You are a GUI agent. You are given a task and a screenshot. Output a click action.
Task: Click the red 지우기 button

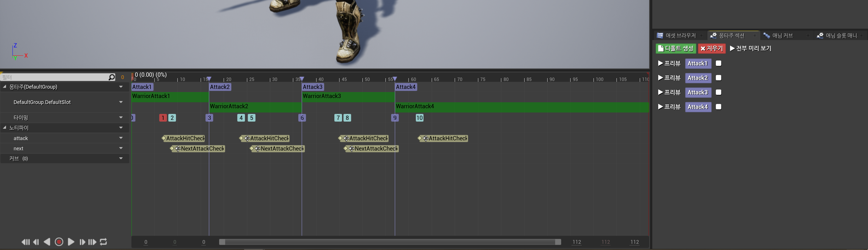712,49
